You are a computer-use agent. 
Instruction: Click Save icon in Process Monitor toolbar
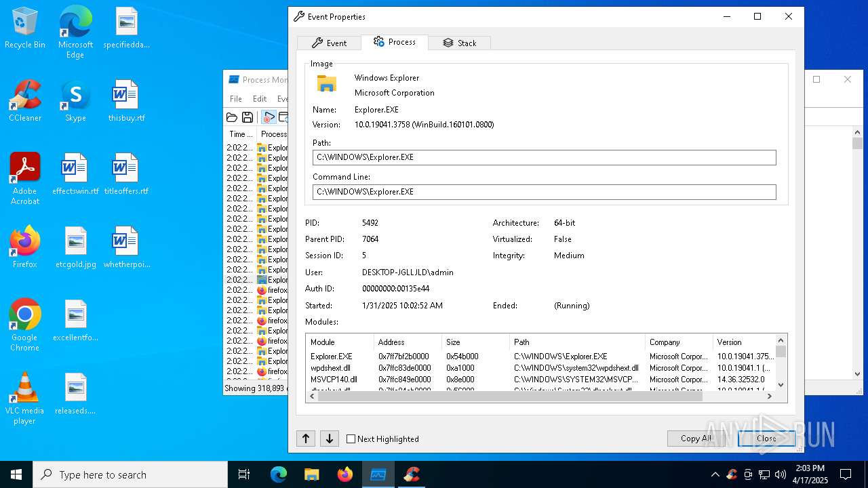coord(248,117)
